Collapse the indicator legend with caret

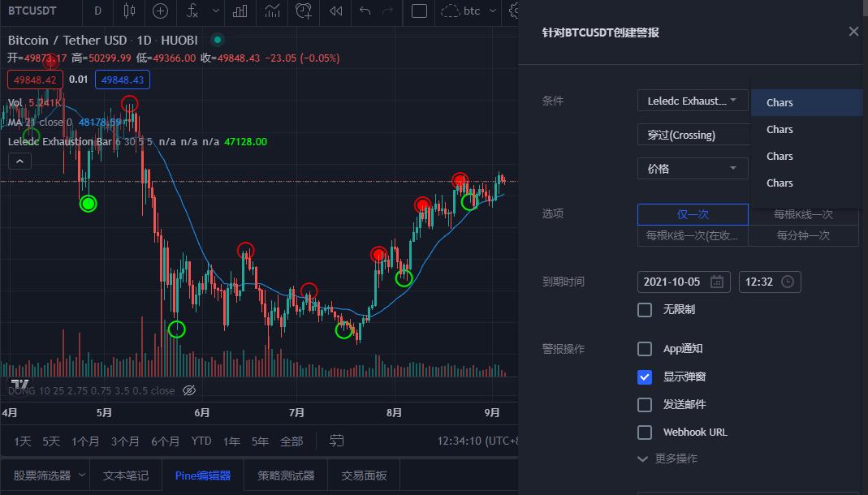pos(20,161)
